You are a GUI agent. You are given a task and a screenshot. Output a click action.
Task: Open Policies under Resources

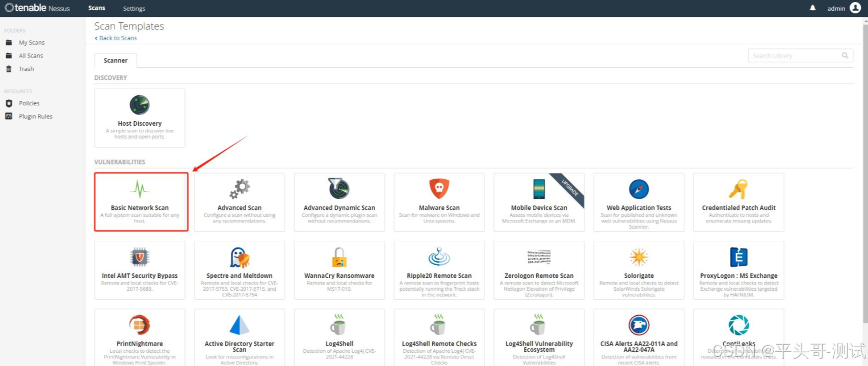click(x=29, y=103)
